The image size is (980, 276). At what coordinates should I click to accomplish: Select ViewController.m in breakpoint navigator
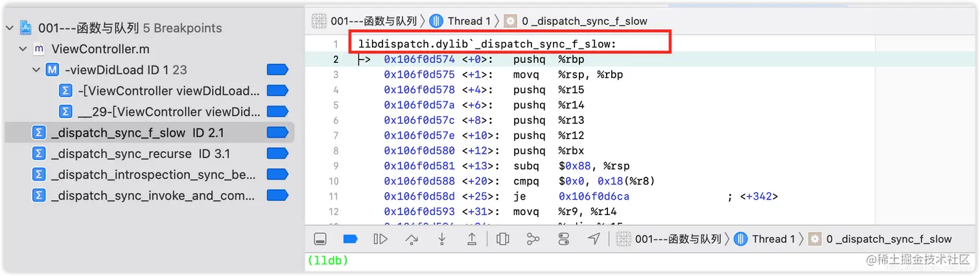pos(149,49)
